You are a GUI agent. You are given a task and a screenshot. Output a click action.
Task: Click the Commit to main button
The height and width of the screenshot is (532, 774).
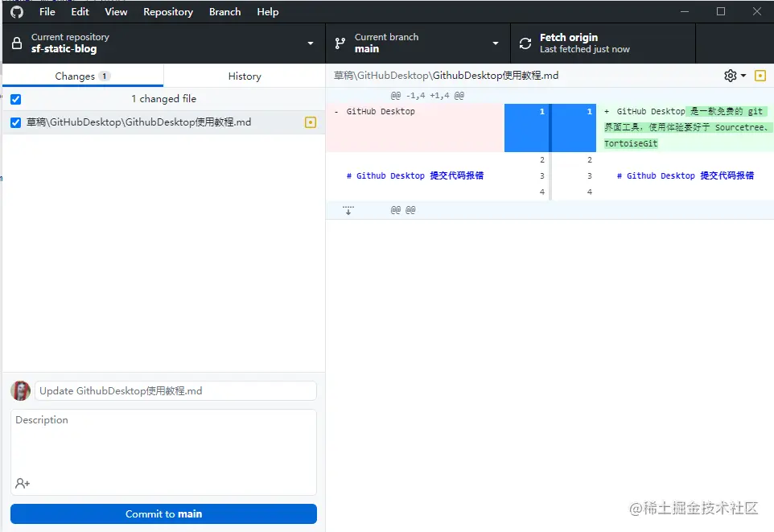(163, 513)
